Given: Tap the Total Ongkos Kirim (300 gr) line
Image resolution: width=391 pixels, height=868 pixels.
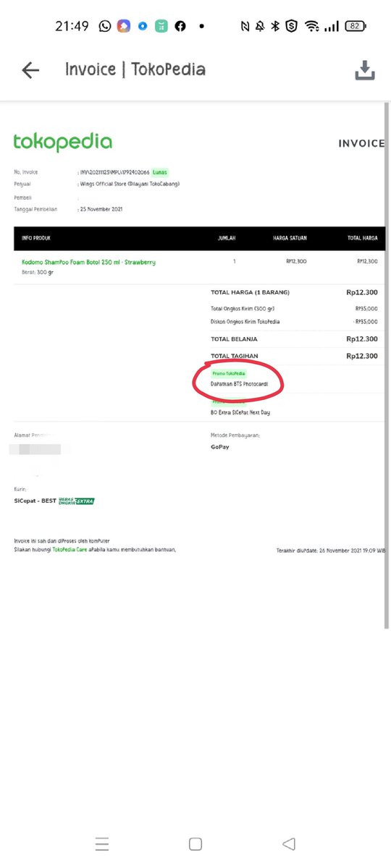Looking at the screenshot, I should 294,308.
